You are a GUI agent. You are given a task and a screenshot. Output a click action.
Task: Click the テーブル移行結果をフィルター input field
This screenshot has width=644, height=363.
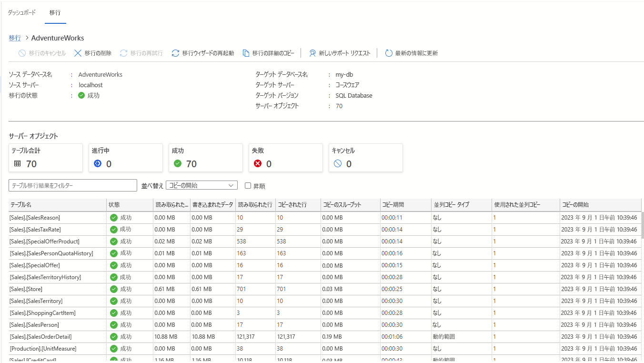[73, 185]
